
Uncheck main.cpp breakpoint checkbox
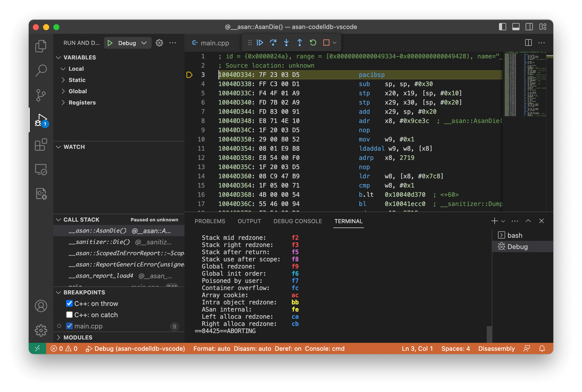pyautogui.click(x=69, y=326)
